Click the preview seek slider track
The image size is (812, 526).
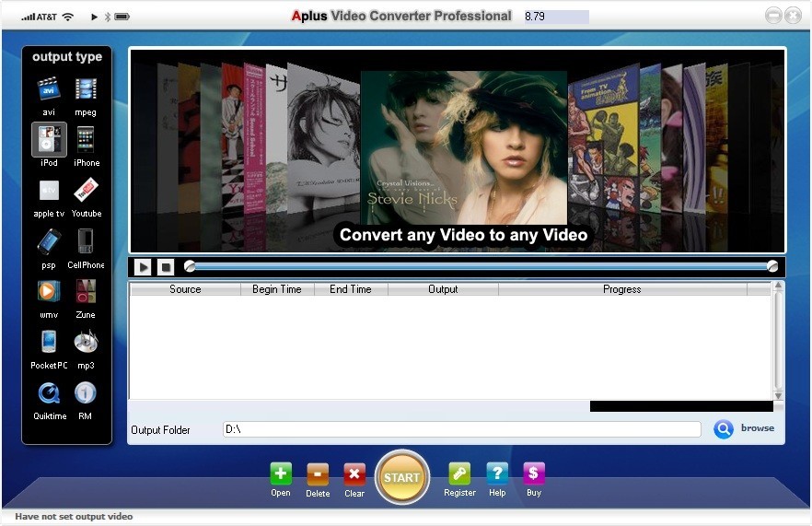tap(479, 266)
